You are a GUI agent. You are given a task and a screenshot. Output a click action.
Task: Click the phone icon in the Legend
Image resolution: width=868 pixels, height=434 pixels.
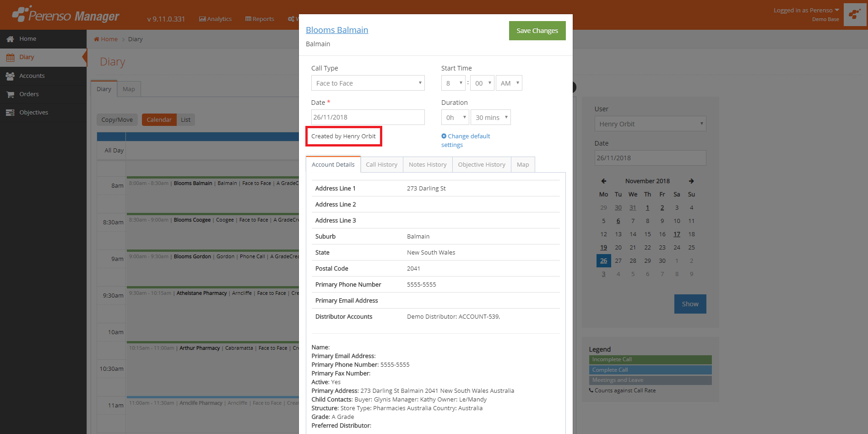click(x=591, y=391)
